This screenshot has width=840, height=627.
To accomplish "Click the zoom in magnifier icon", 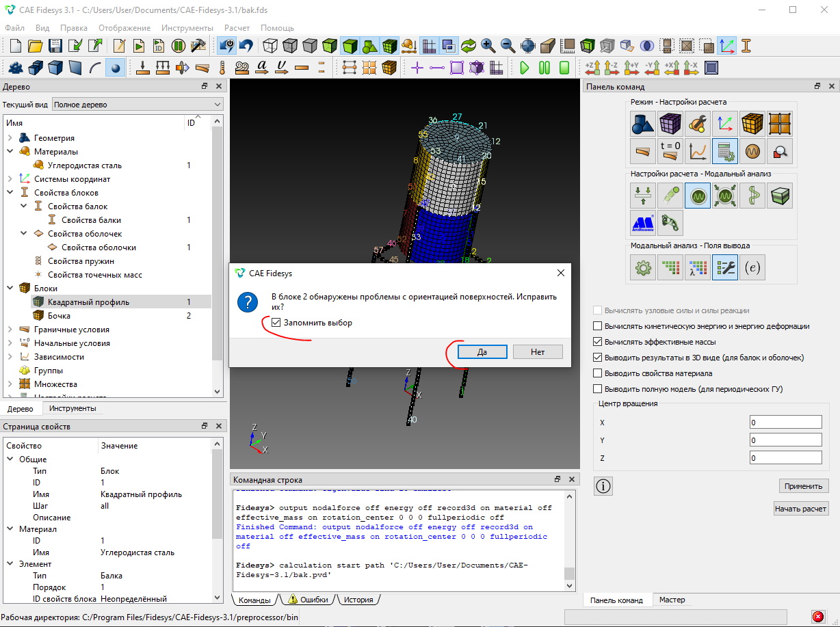I will pyautogui.click(x=488, y=46).
